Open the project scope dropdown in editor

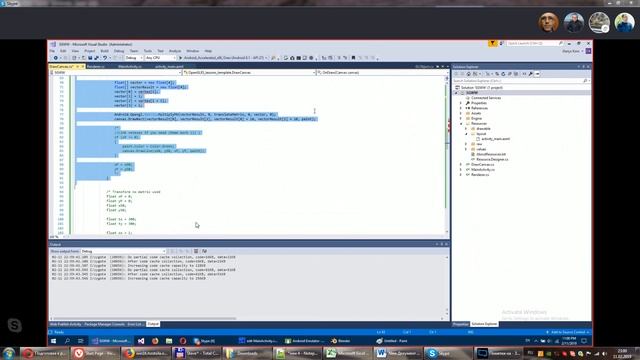coord(116,72)
